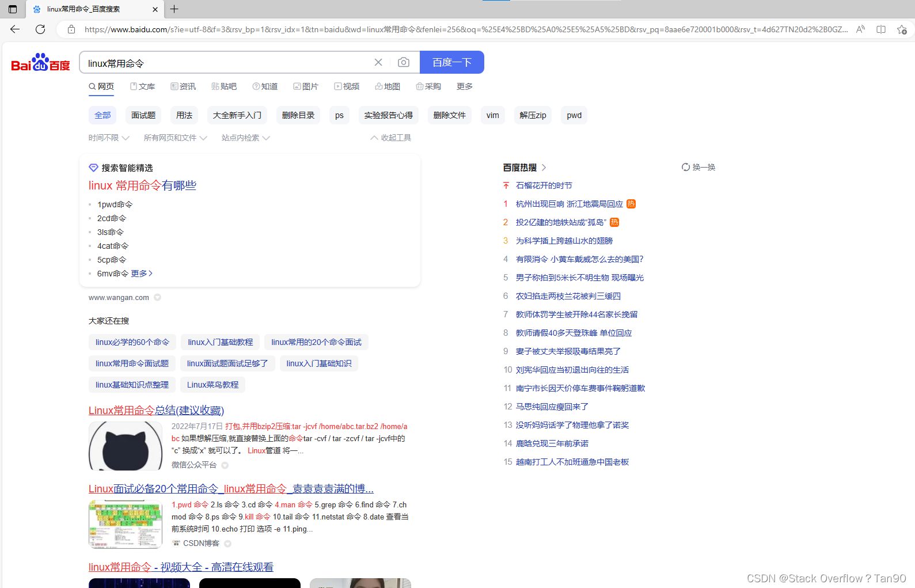The width and height of the screenshot is (915, 588).
Task: Open hot search 石榴花开的时节
Action: click(544, 185)
